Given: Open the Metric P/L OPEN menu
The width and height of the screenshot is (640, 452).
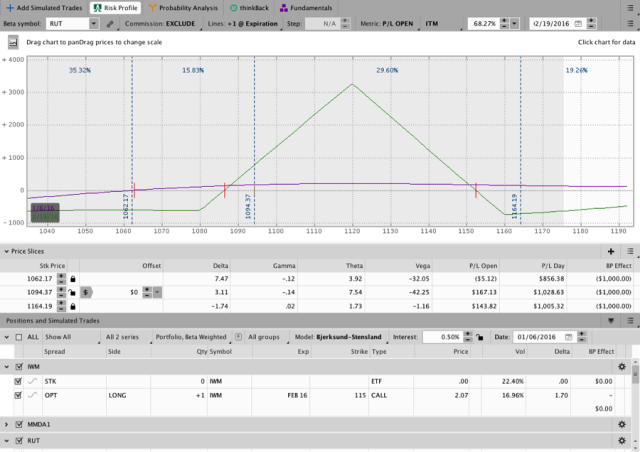Looking at the screenshot, I should pos(387,24).
